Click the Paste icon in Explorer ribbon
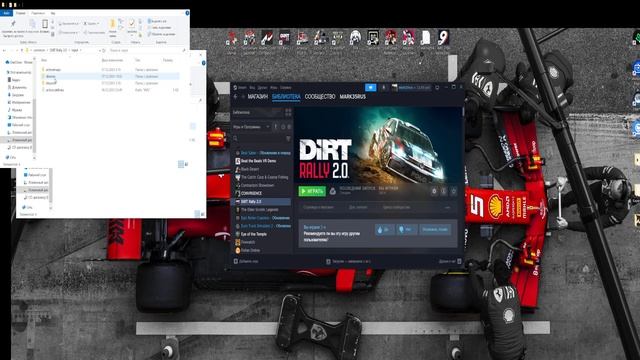 [45, 24]
